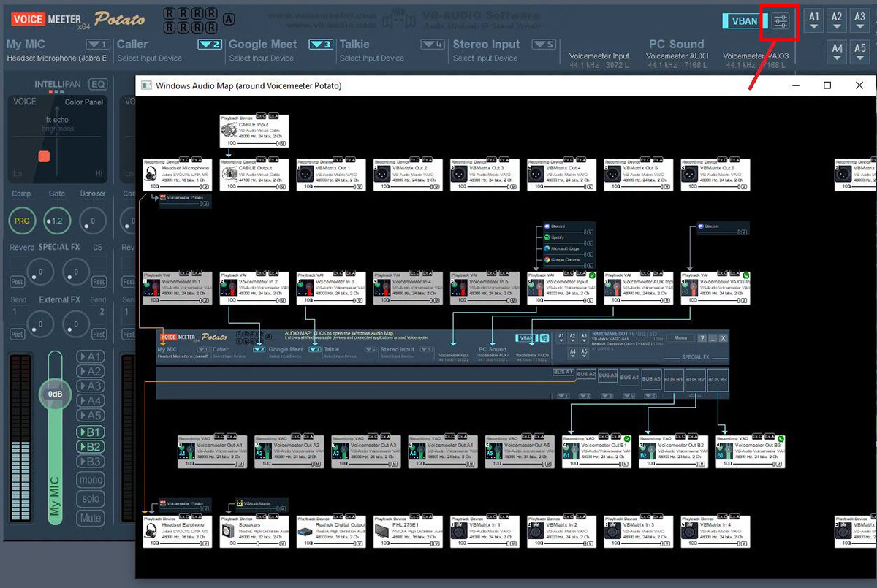The image size is (877, 588).
Task: Click the CABLE Input playback device icon
Action: coord(229,129)
